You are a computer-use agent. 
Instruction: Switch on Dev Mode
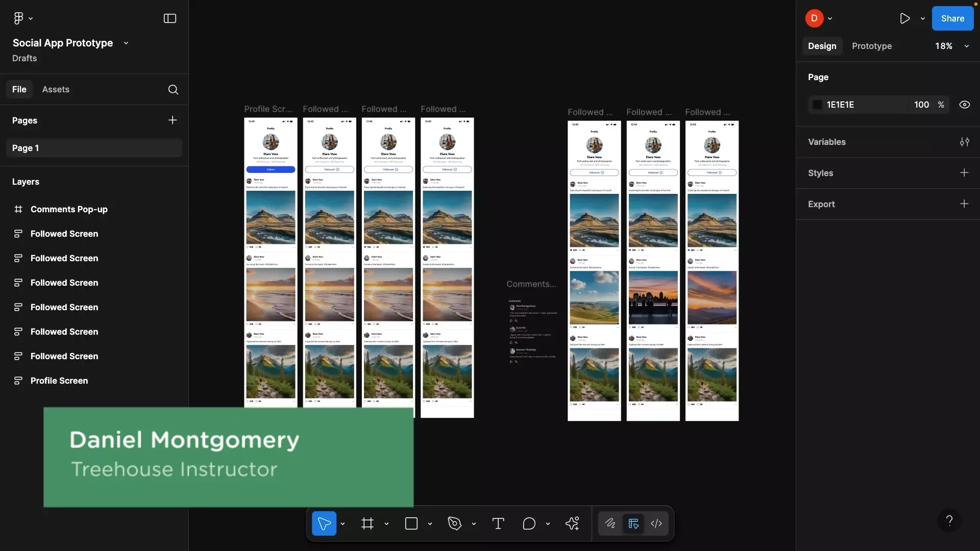(633, 523)
